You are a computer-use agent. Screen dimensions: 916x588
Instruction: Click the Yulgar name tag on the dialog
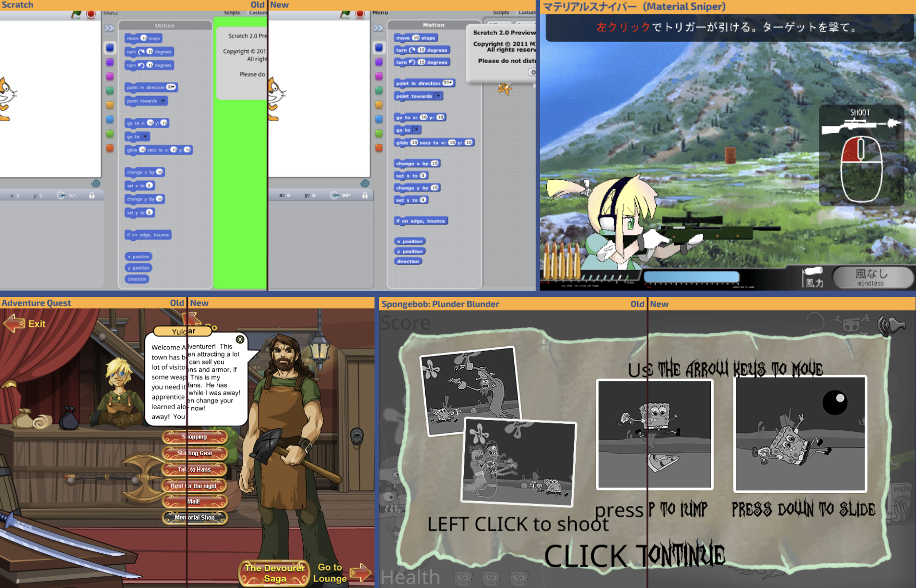pos(183,331)
